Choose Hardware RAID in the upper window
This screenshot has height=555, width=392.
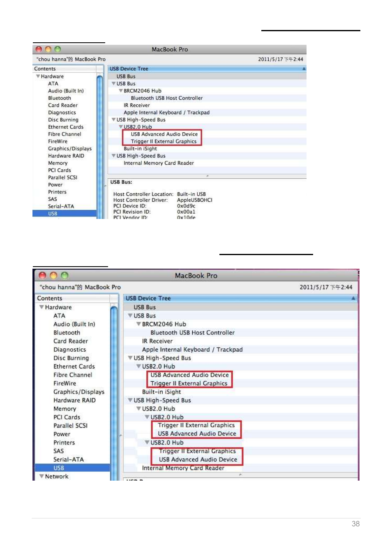pos(66,156)
